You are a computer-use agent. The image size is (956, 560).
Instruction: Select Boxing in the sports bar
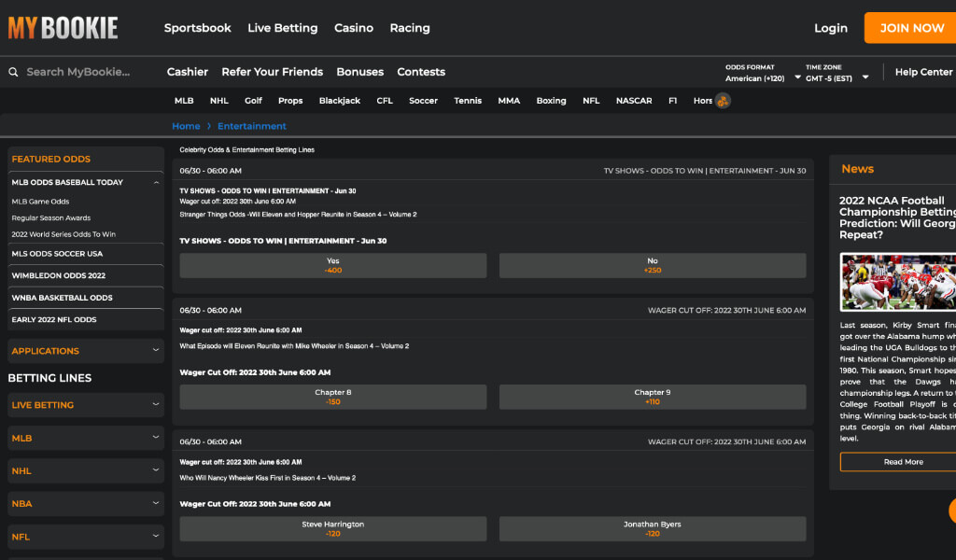(x=551, y=101)
